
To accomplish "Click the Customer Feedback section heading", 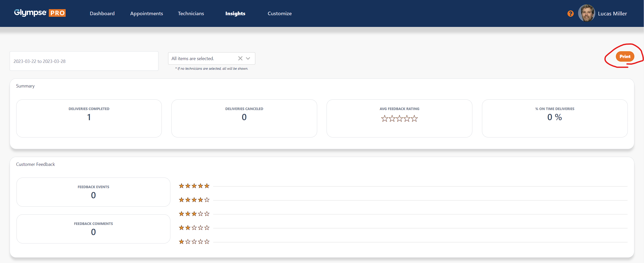I will coord(35,164).
